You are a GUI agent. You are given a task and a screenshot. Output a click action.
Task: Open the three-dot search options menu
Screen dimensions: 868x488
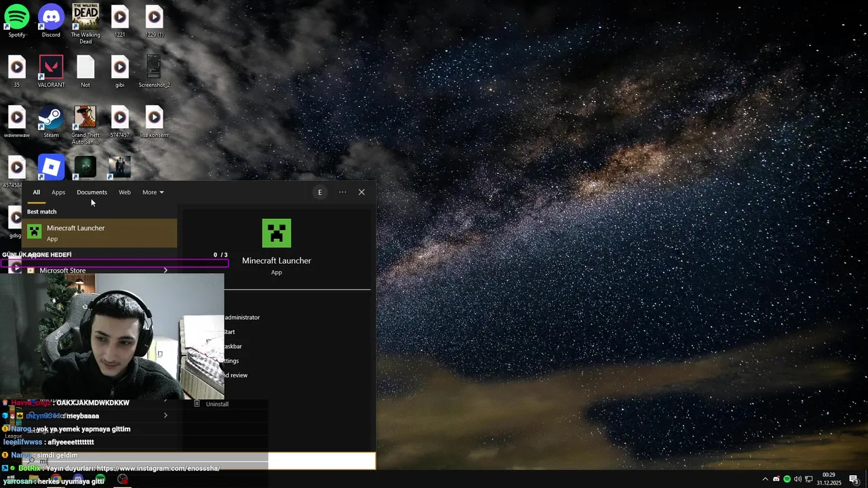click(x=342, y=192)
